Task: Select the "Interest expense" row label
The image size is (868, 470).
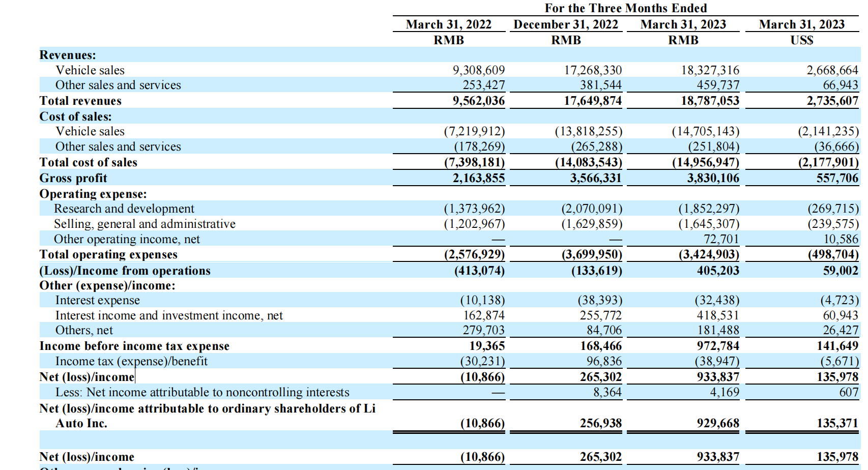Action: 97,300
